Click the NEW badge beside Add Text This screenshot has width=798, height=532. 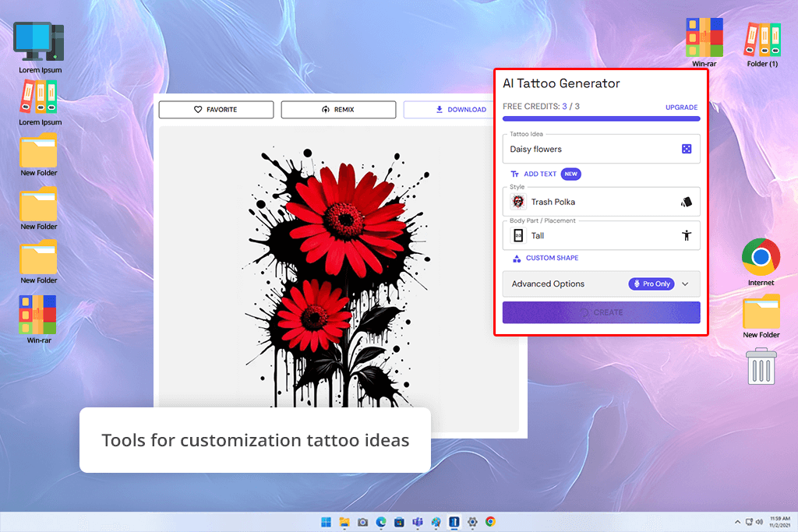tap(570, 174)
